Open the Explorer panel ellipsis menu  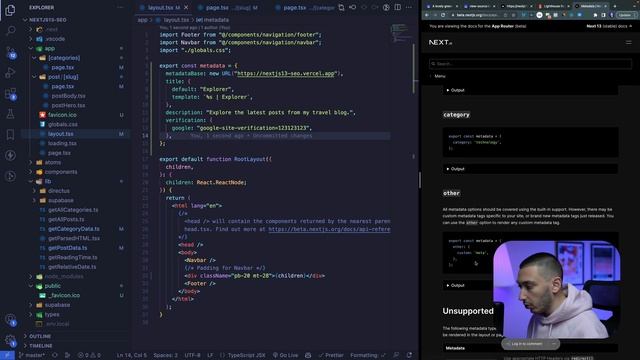120,7
